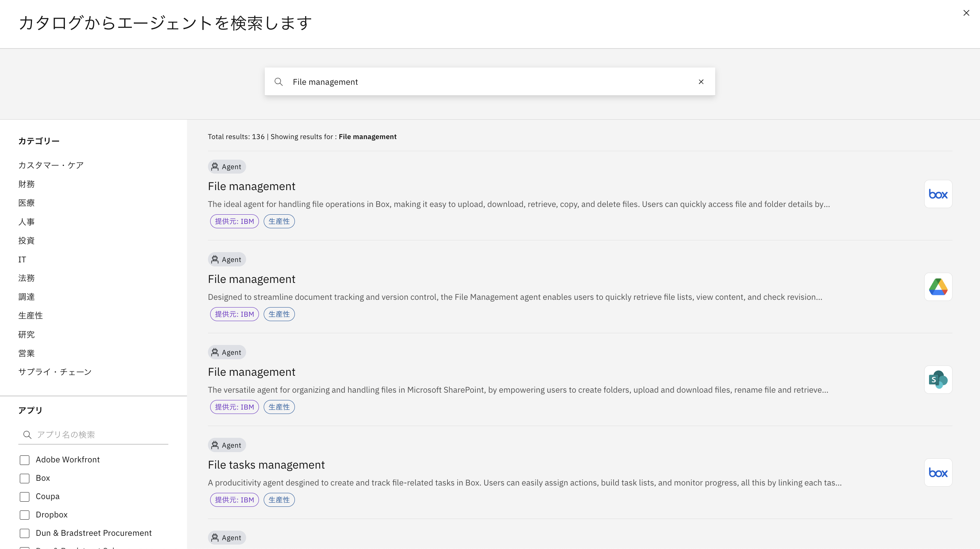Click 生産性 tag on Google Drive agent
980x549 pixels.
pos(279,314)
